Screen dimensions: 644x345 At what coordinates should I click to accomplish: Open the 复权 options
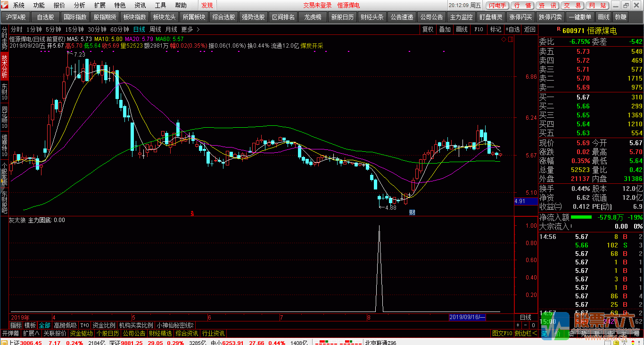[x=428, y=29]
